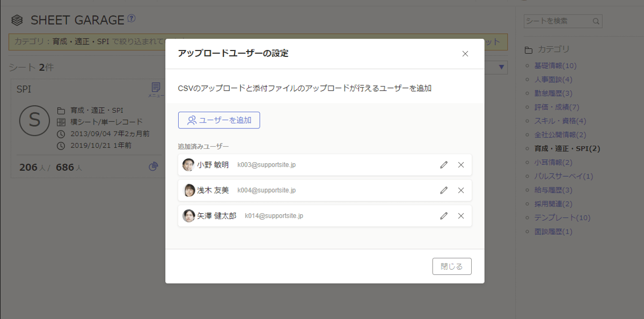Click the ユーザーを追加 button
Image resolution: width=644 pixels, height=319 pixels.
(x=219, y=120)
